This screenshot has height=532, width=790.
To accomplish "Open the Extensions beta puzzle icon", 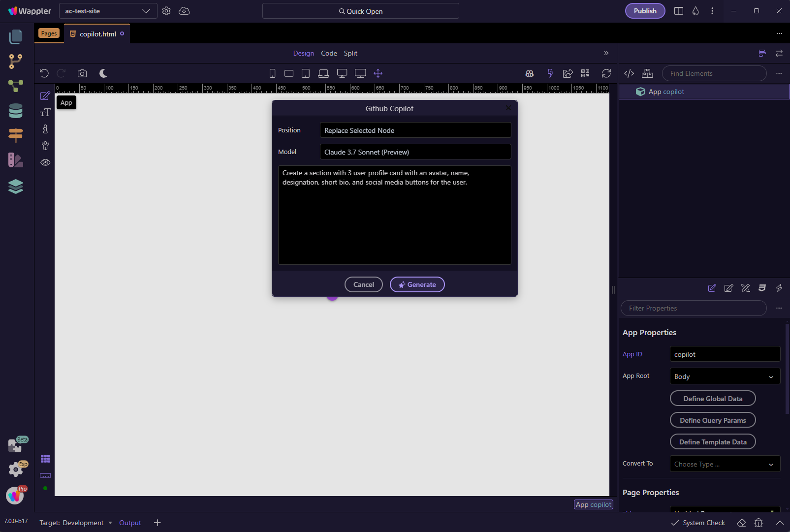I will pyautogui.click(x=16, y=445).
